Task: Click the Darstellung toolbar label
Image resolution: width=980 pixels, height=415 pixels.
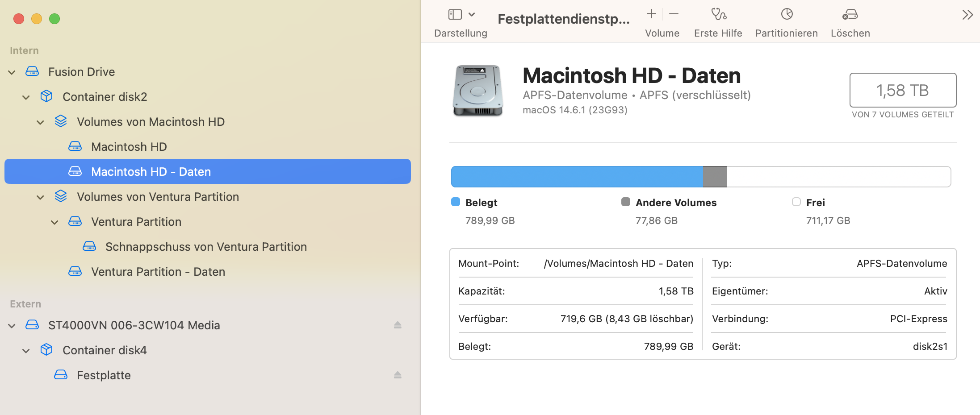Action: tap(461, 33)
